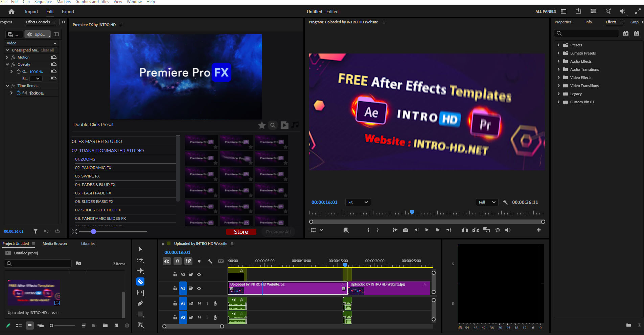Expand Video Transitions folder
644x335 pixels.
point(558,85)
